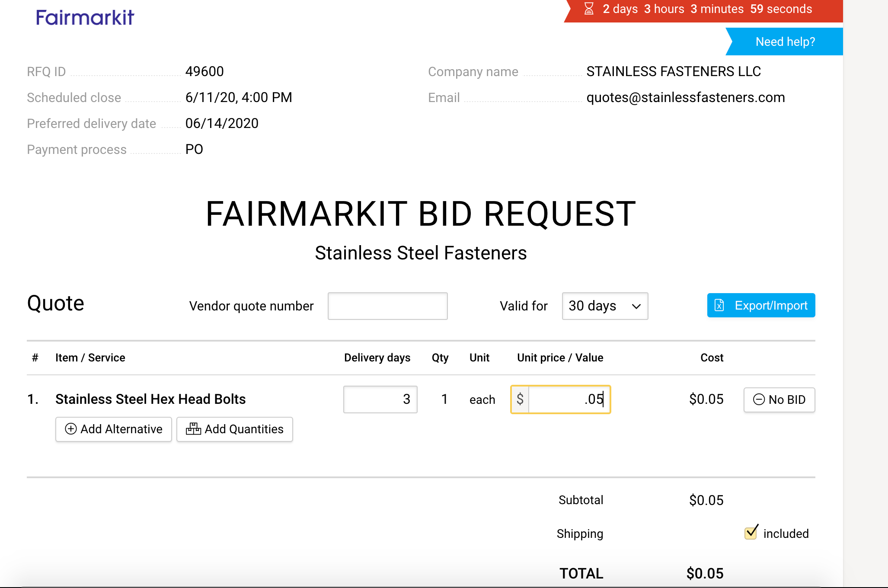Viewport: 888px width, 588px height.
Task: Click the Add Alternative button
Action: click(114, 429)
